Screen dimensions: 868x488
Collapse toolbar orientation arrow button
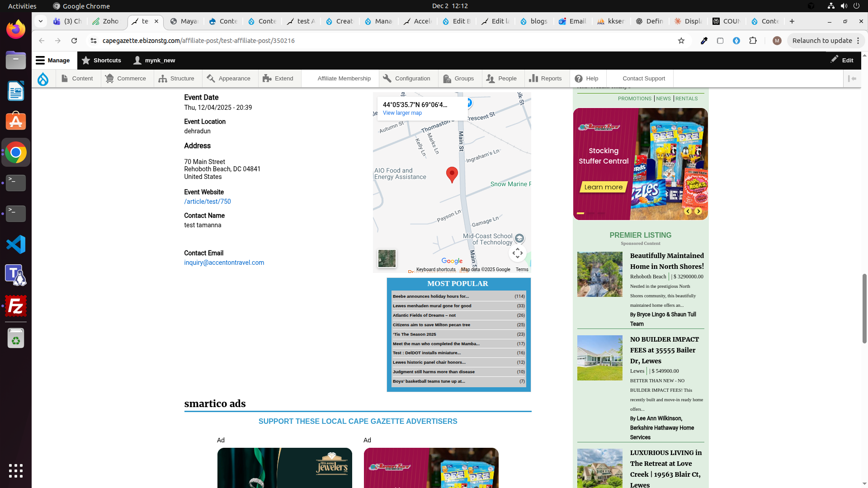pos(852,79)
